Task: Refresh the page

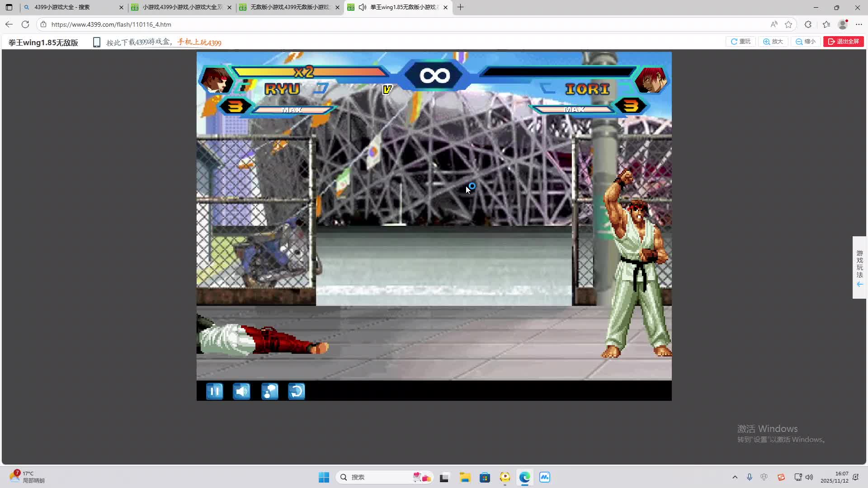Action: tap(25, 24)
